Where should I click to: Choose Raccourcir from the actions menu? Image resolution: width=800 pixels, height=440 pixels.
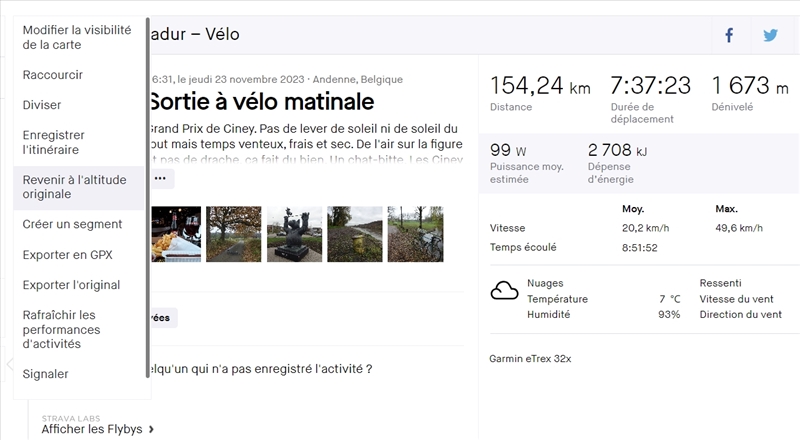tap(53, 75)
